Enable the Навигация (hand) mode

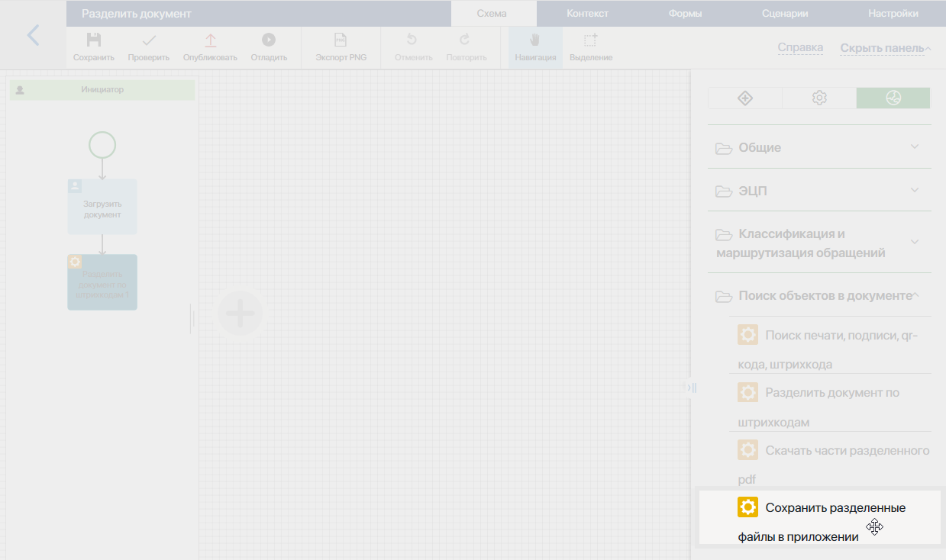[x=534, y=40]
